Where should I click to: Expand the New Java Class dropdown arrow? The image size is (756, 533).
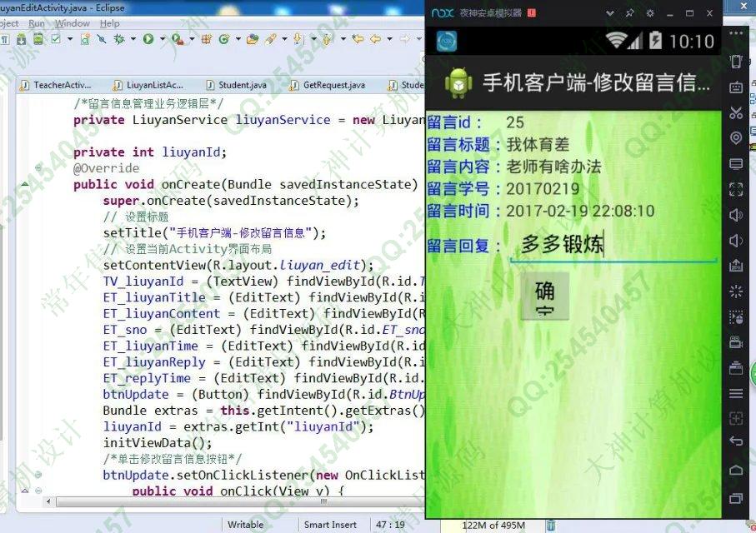238,39
